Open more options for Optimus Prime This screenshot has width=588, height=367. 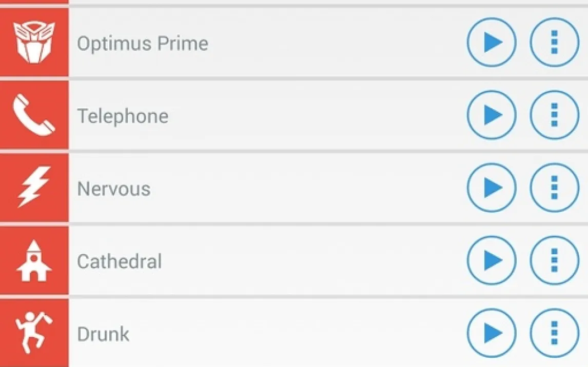point(554,43)
